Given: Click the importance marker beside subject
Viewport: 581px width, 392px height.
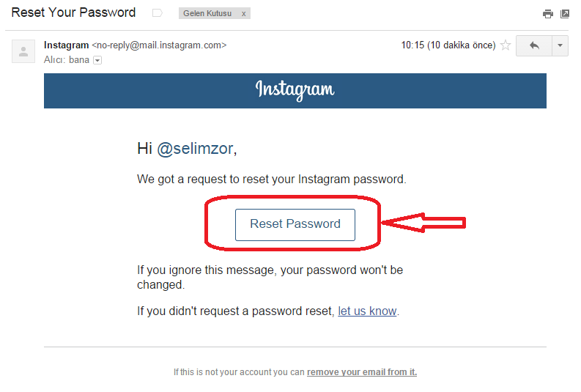Looking at the screenshot, I should pos(157,13).
